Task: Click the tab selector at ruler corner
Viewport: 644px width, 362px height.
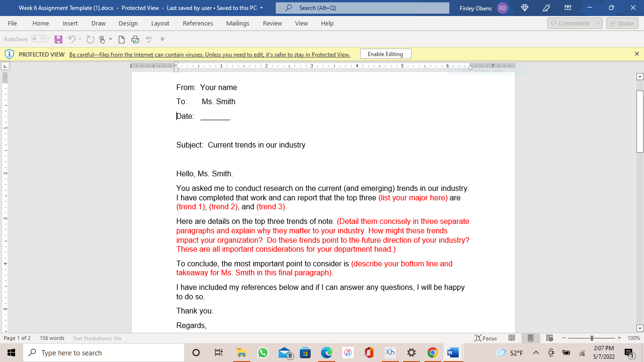Action: tap(6, 66)
